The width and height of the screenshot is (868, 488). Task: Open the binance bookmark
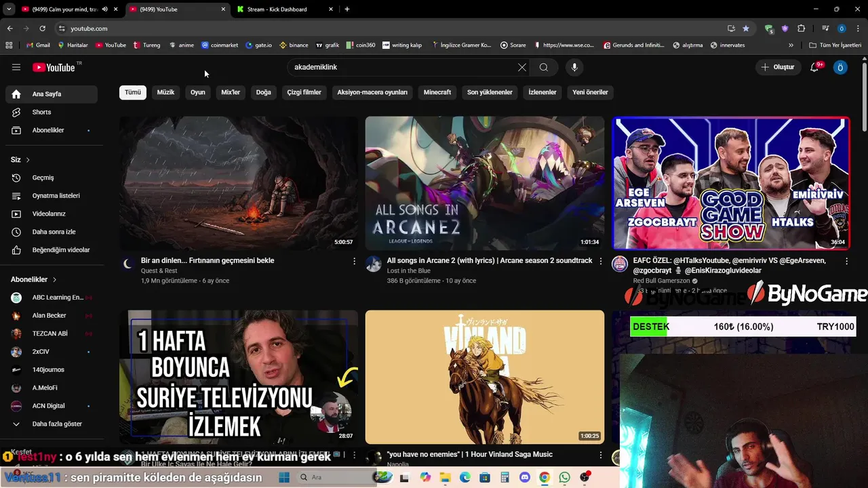tap(294, 45)
